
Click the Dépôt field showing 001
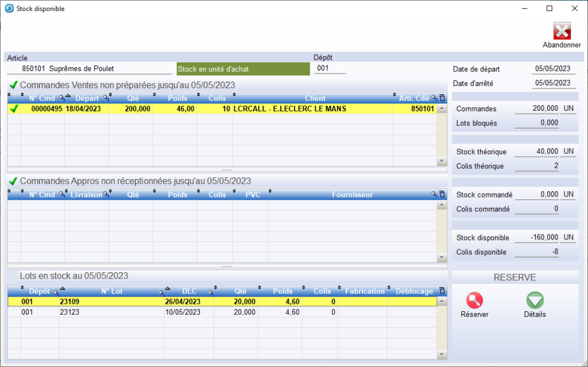329,69
